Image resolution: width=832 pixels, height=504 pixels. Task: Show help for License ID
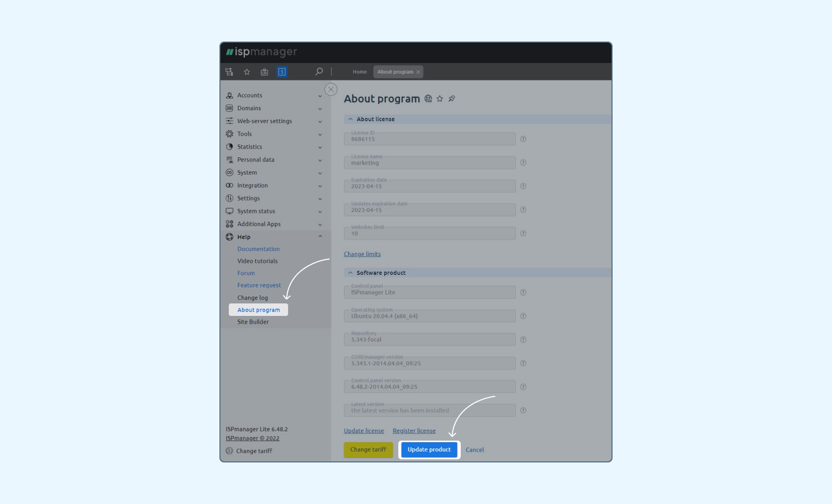tap(523, 139)
